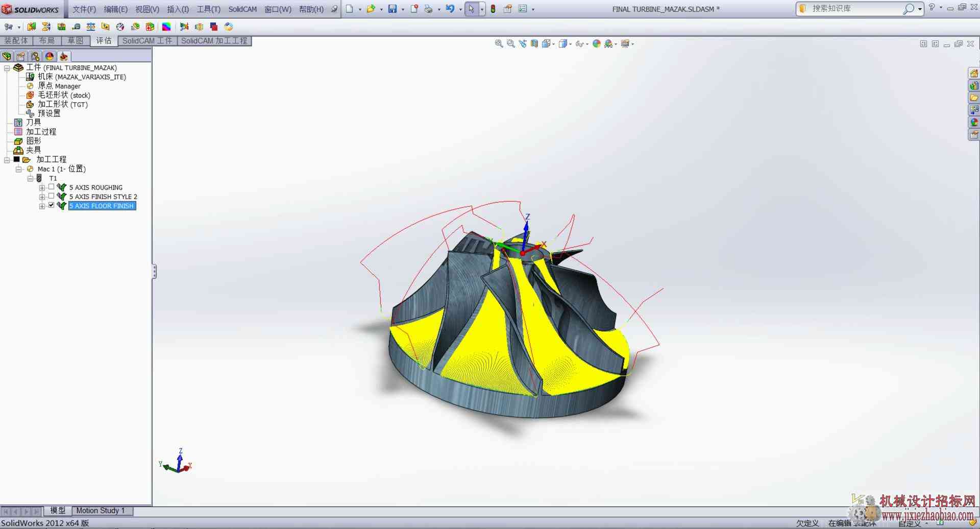The width and height of the screenshot is (980, 529).
Task: Open the View Orientation dropdown arrow
Action: point(554,44)
